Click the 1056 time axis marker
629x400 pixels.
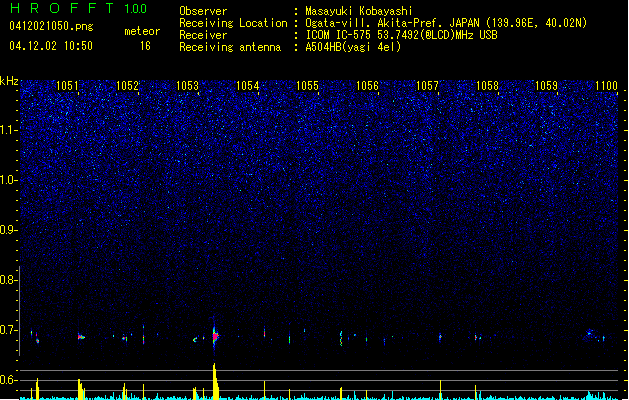click(x=367, y=85)
